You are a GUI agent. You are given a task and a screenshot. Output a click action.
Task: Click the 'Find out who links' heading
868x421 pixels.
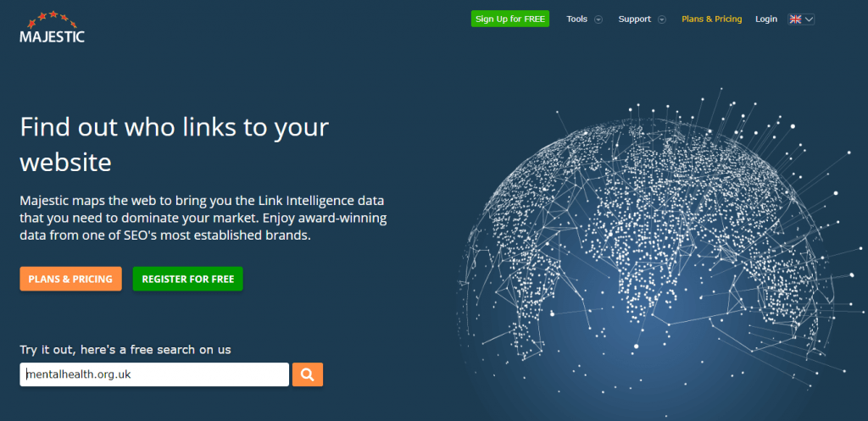click(175, 144)
